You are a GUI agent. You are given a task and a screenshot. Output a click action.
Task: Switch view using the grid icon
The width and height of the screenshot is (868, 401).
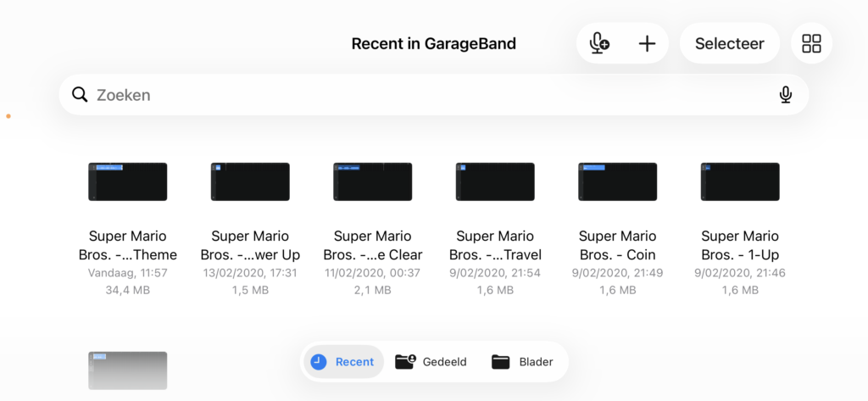point(811,43)
